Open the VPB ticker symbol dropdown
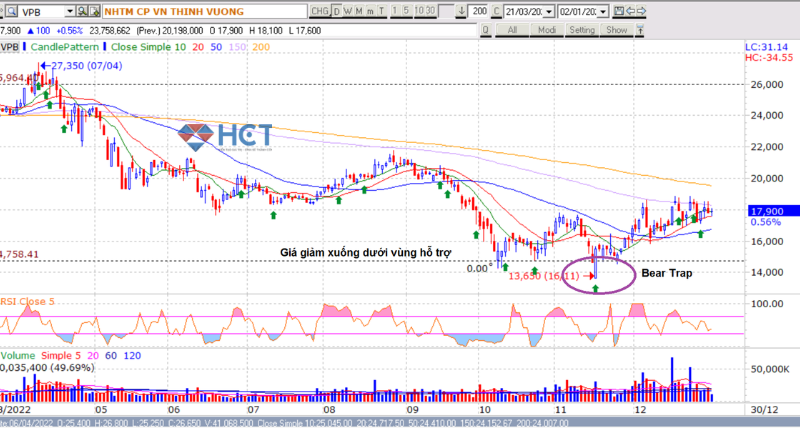The width and height of the screenshot is (800, 428). coord(70,11)
